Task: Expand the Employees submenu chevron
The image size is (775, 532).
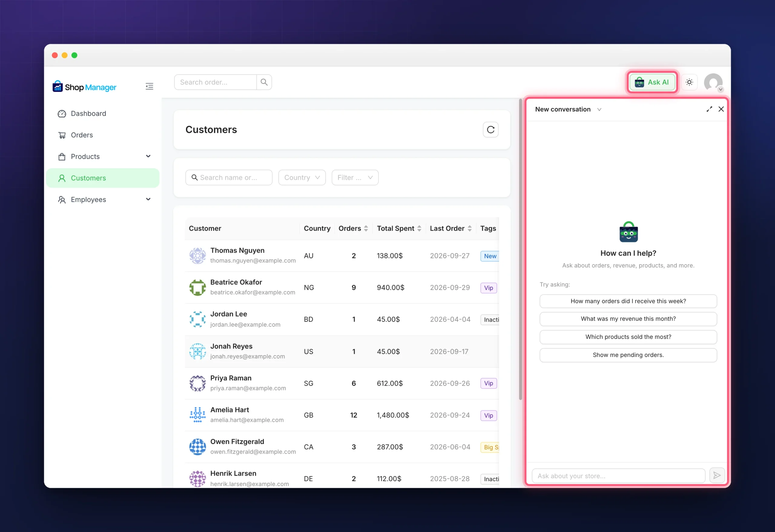Action: (x=148, y=199)
